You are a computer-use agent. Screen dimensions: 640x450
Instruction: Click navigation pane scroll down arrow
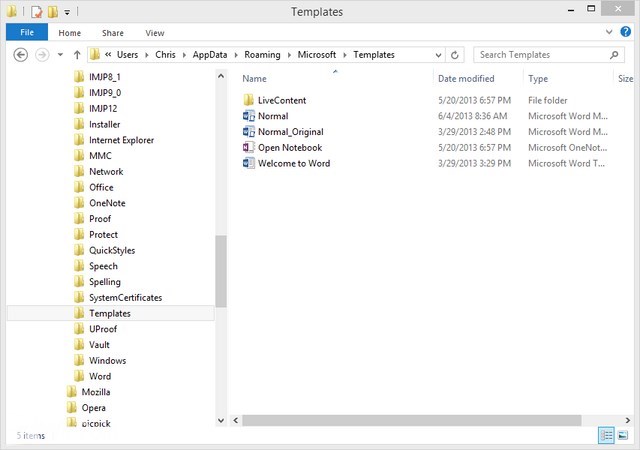click(x=221, y=420)
